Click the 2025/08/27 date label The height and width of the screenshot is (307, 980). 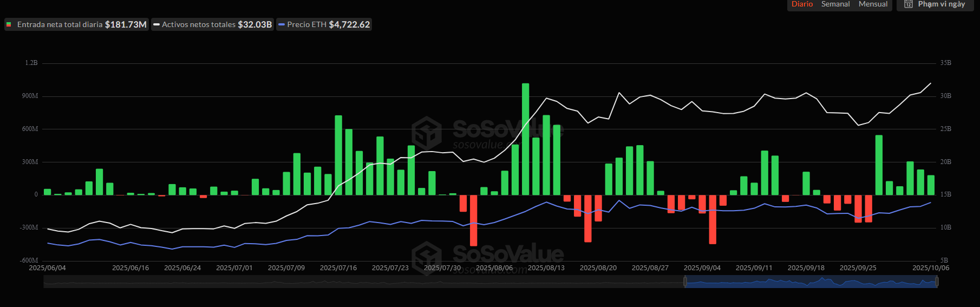point(650,268)
